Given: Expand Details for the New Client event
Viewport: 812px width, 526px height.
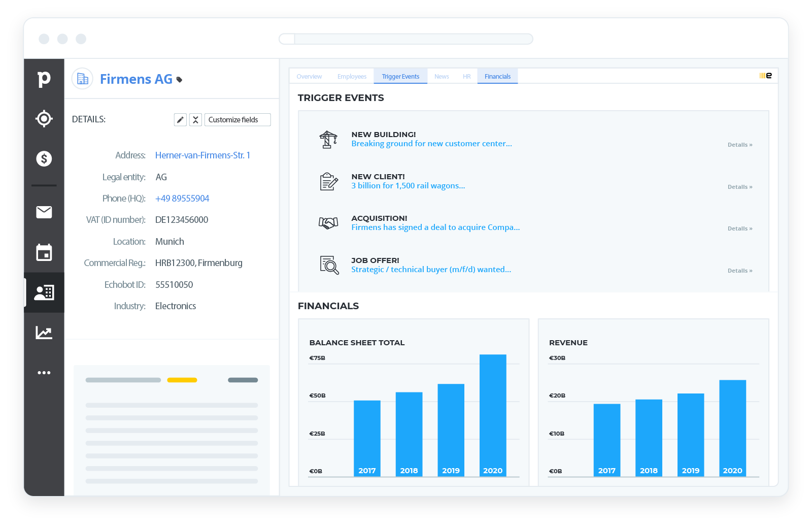Looking at the screenshot, I should pos(740,186).
